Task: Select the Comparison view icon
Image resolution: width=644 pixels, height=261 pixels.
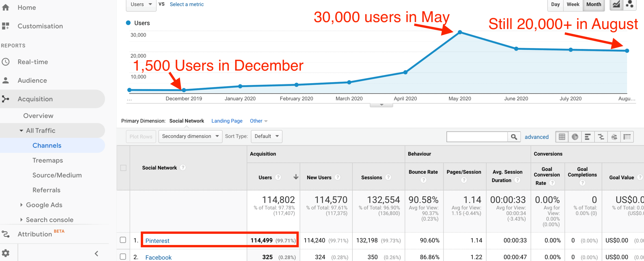Action: (601, 137)
